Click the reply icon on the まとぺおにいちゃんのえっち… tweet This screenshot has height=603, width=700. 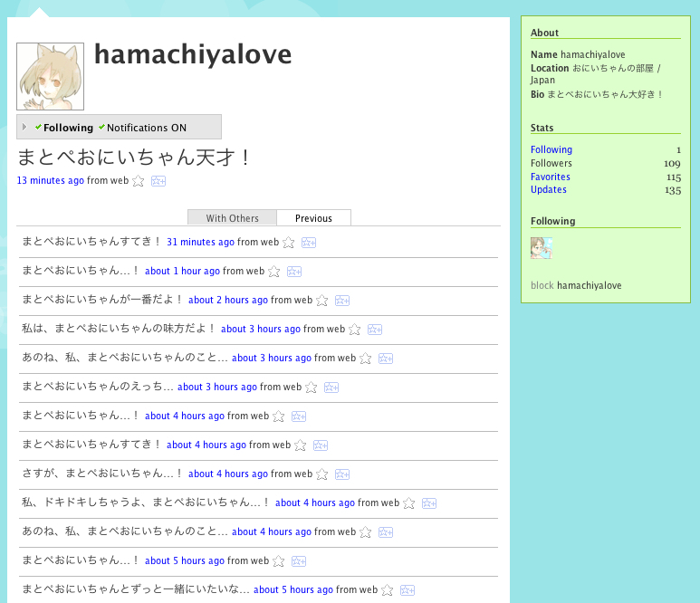[x=331, y=388]
